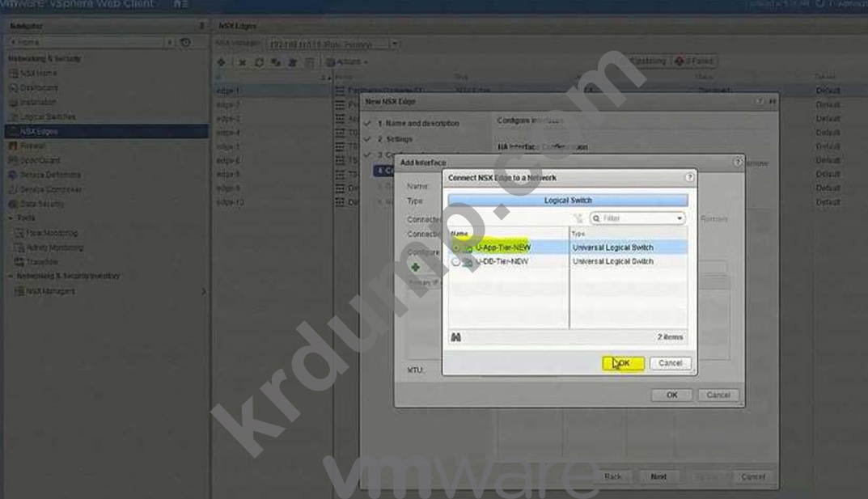Select NSX Edges in the Navigator
The width and height of the screenshot is (868, 499).
[x=107, y=132]
